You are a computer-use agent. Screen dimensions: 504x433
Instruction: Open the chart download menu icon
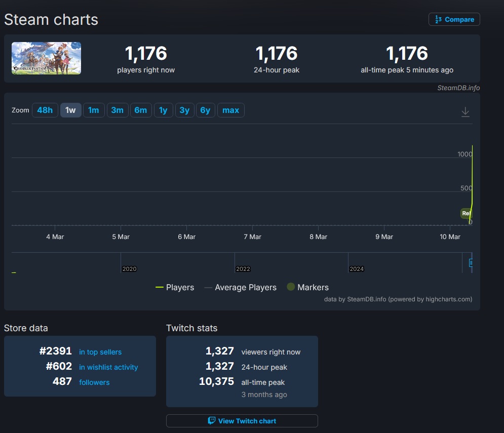pyautogui.click(x=465, y=112)
